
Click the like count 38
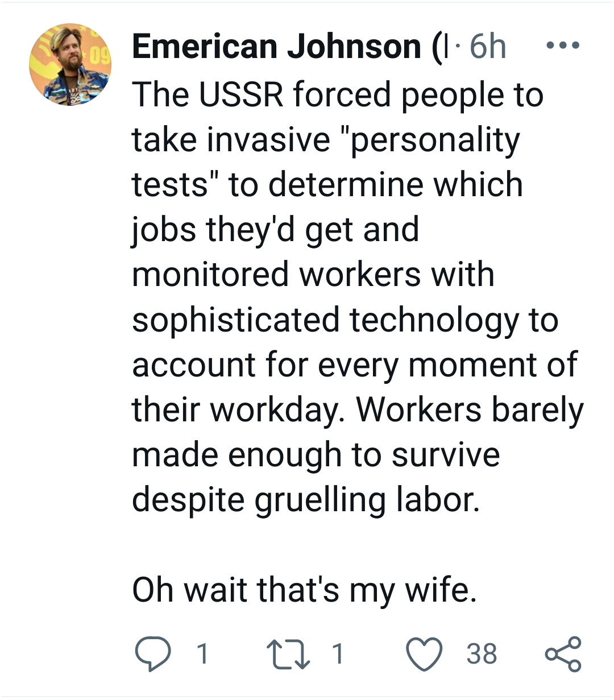pyautogui.click(x=482, y=654)
